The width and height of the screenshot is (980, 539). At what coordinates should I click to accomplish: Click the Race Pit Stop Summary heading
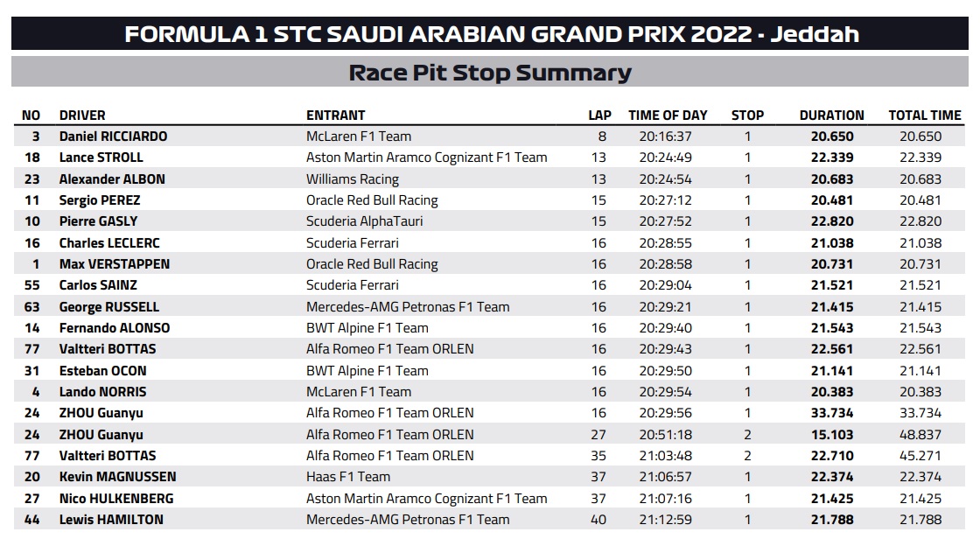[x=490, y=73]
